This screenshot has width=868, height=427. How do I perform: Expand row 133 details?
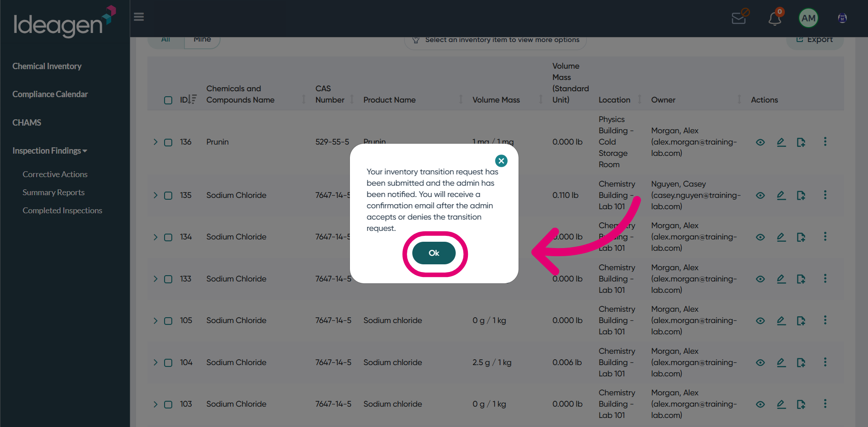(156, 279)
